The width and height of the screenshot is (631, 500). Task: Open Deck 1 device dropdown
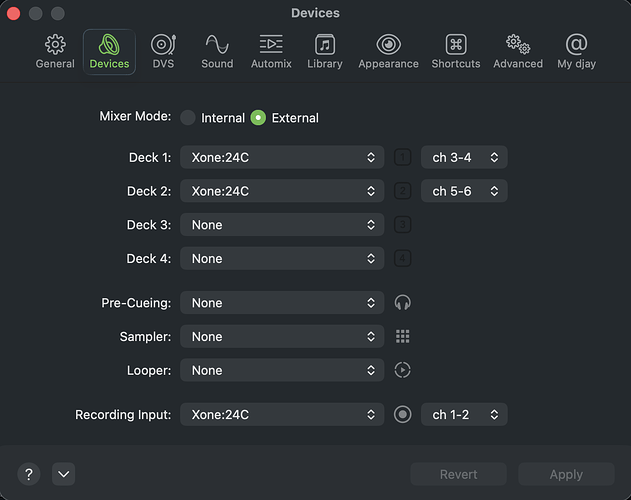coord(282,157)
